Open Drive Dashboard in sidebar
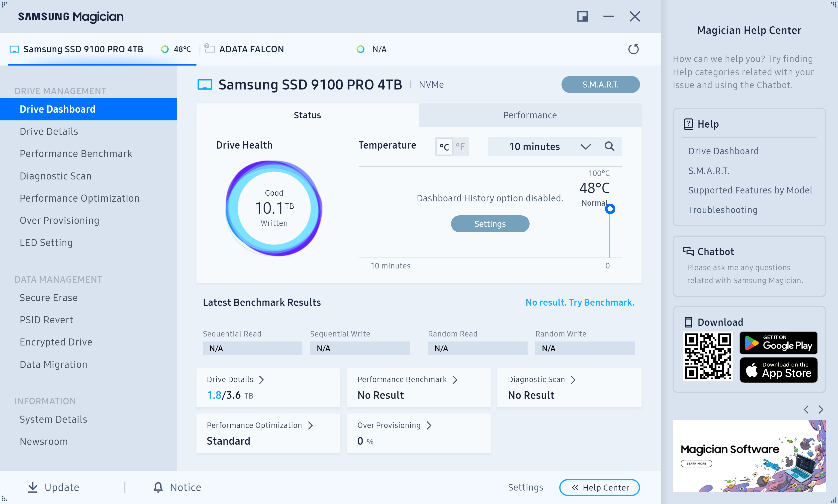The image size is (838, 504). (x=88, y=109)
